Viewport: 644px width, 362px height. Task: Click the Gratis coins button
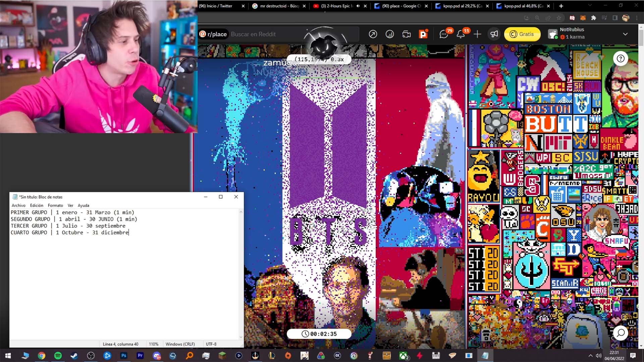(522, 34)
